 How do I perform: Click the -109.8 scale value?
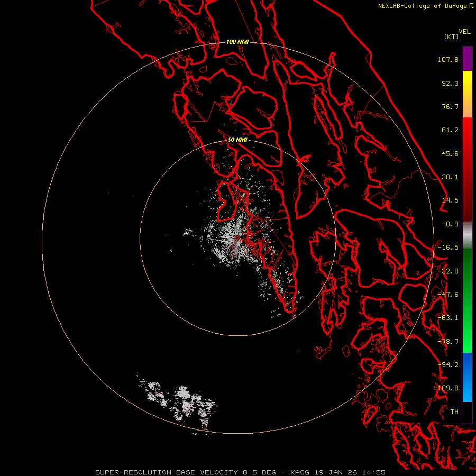click(x=446, y=388)
